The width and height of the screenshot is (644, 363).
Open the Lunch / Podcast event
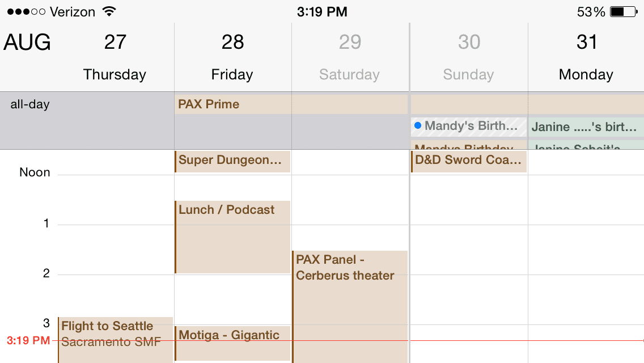[x=232, y=237]
